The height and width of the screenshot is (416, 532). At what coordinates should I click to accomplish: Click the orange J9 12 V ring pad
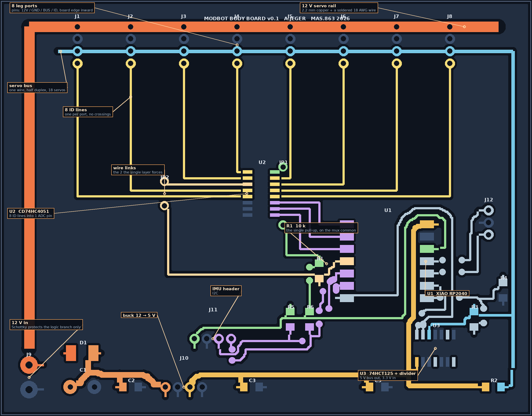click(29, 365)
